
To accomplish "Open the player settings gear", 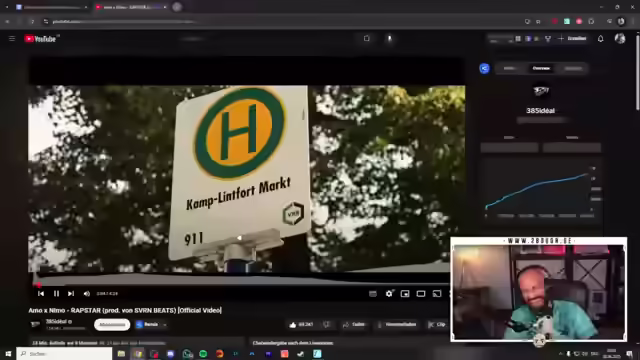I will point(389,293).
